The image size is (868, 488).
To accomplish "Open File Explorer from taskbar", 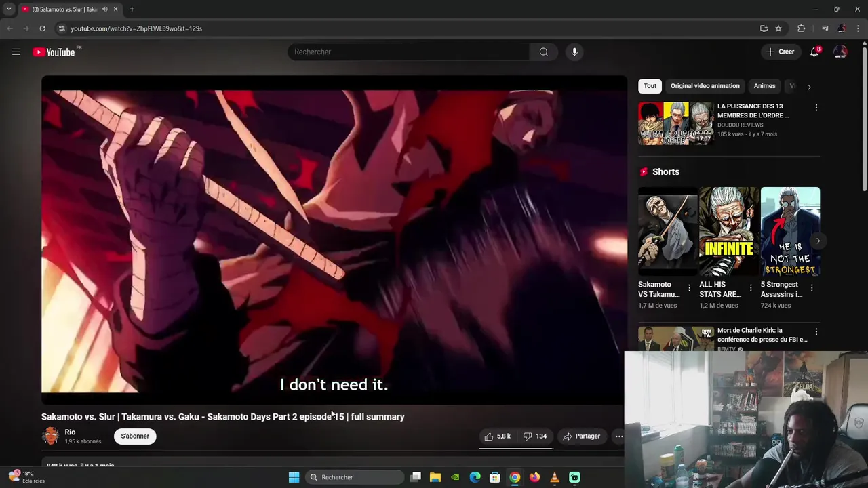I will (x=435, y=477).
